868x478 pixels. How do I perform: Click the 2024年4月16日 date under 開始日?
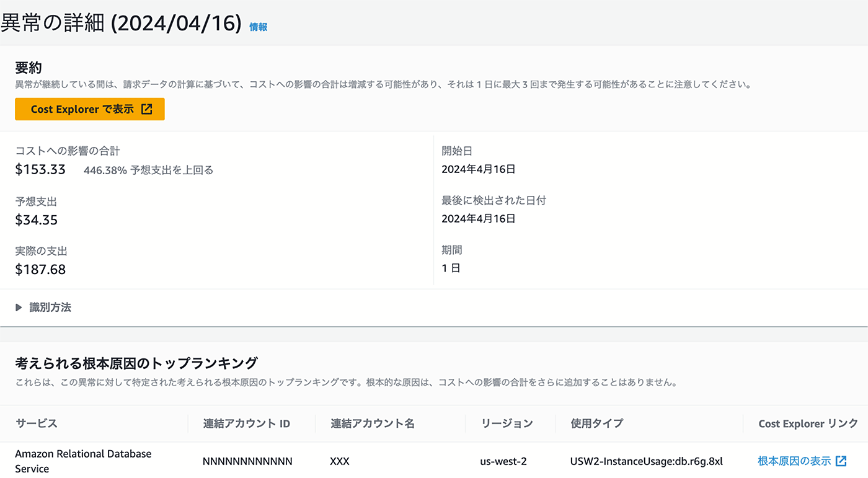[479, 169]
